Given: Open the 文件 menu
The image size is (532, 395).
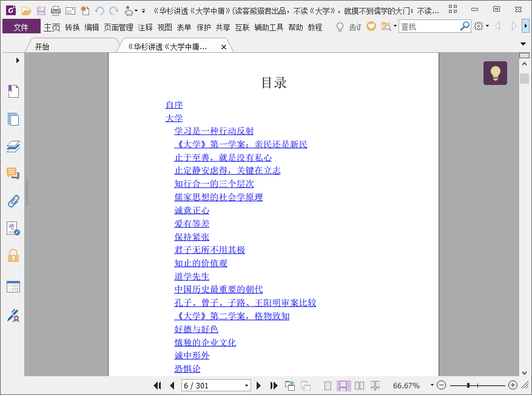Looking at the screenshot, I should click(x=21, y=27).
